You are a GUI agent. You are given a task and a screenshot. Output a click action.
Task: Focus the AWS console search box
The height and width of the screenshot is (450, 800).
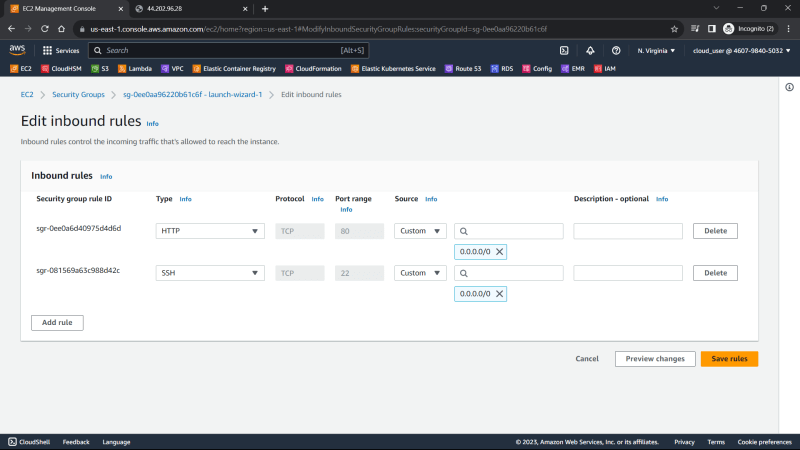click(229, 51)
